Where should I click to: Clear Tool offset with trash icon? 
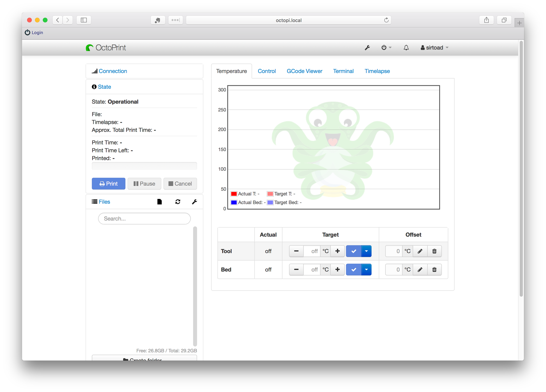434,251
